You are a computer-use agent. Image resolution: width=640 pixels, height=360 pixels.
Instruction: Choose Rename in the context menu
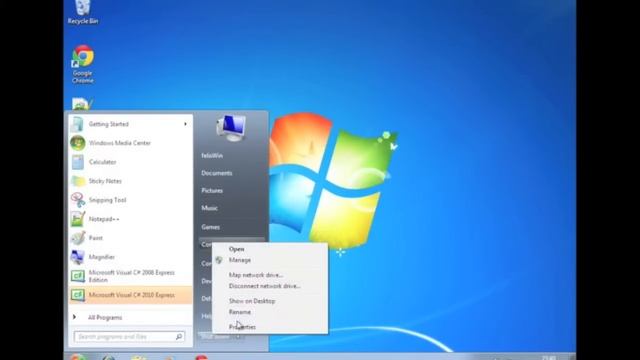270,312
